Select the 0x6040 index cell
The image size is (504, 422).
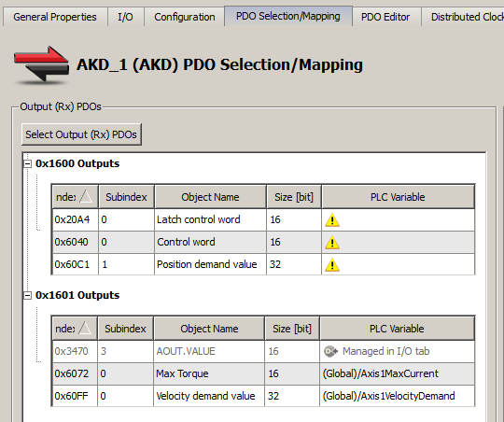(75, 242)
